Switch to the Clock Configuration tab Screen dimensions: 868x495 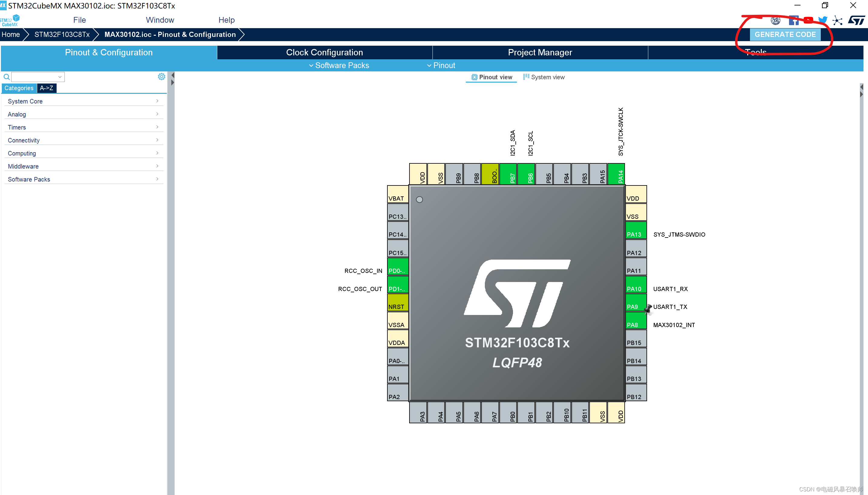324,52
